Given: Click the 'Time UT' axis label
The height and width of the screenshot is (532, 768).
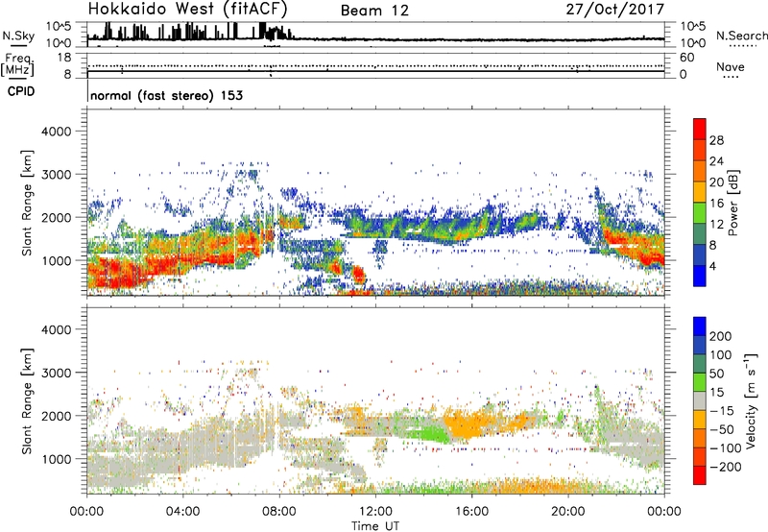Looking at the screenshot, I should point(375,526).
